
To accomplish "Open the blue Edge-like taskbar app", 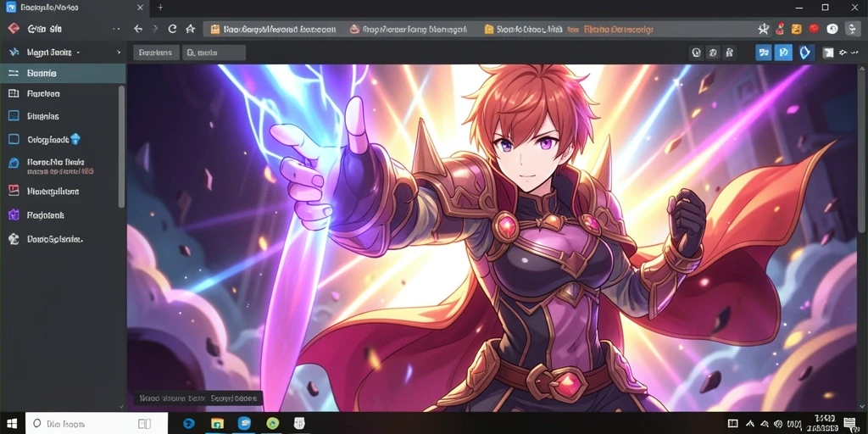I will (x=189, y=424).
